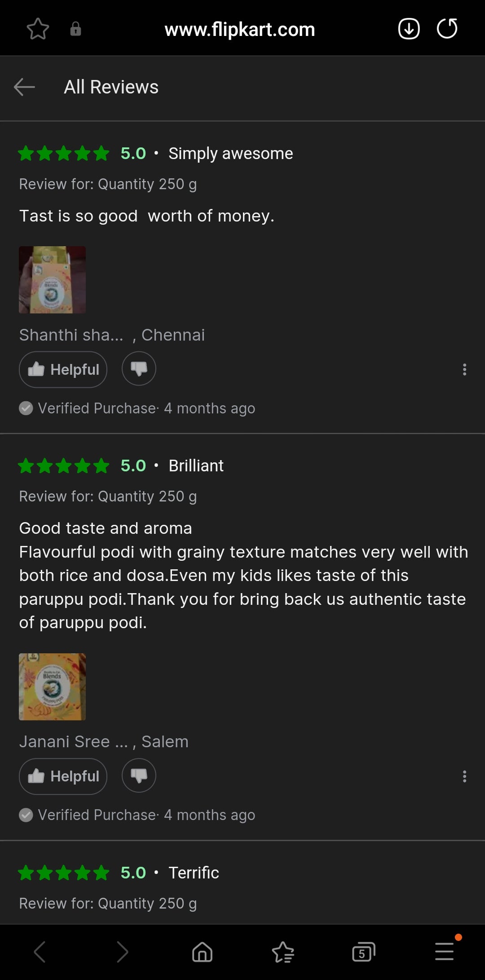Tap the www.flipkart.com address bar
485x980 pixels.
point(240,29)
